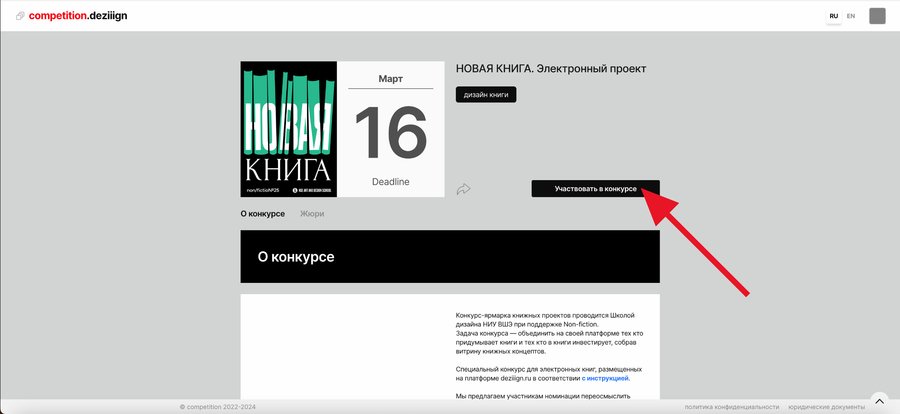
Task: Open the competition.deziiign home logo
Action: (x=77, y=16)
